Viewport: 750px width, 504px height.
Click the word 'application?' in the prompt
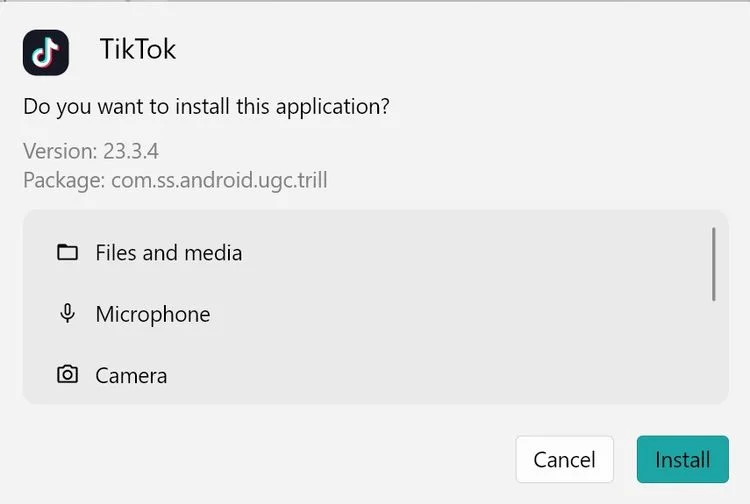coord(332,107)
